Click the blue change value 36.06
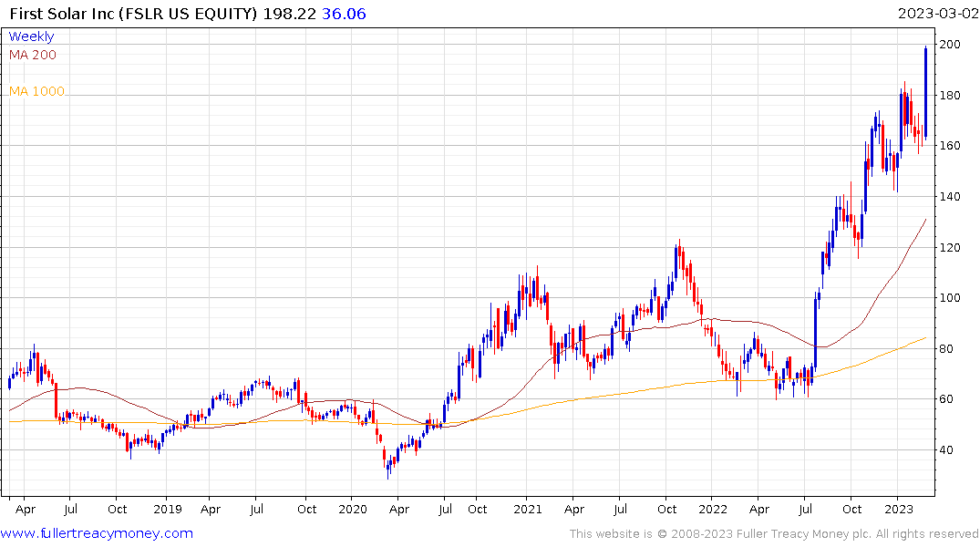980x547 pixels. tap(344, 14)
